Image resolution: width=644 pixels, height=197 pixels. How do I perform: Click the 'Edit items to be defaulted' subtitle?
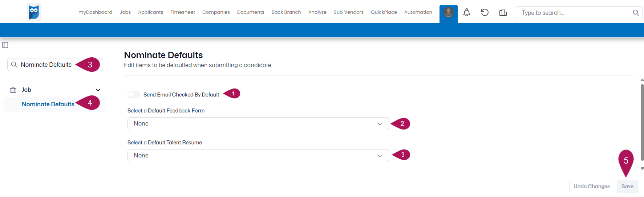click(x=198, y=65)
